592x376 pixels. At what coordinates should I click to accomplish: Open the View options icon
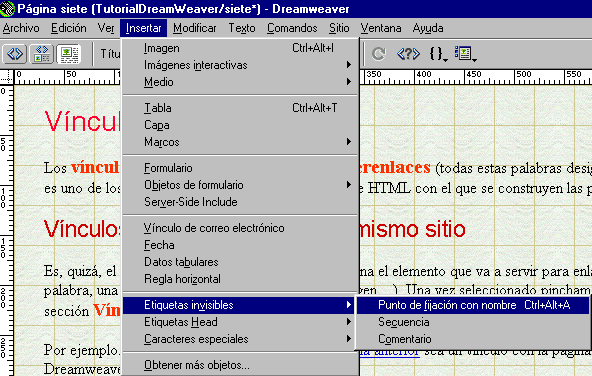(466, 54)
